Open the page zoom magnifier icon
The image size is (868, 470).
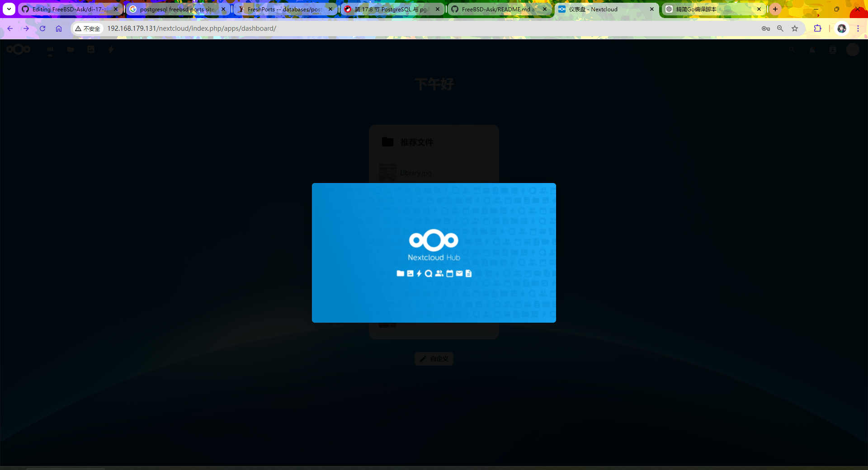780,28
